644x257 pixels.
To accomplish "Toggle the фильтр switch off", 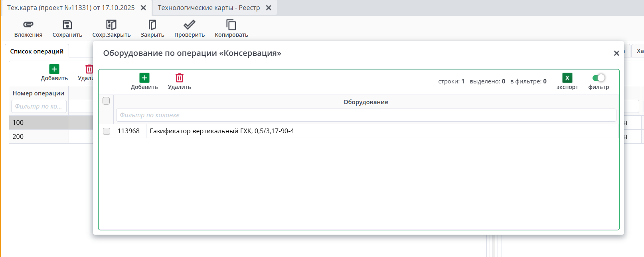I will click(599, 78).
